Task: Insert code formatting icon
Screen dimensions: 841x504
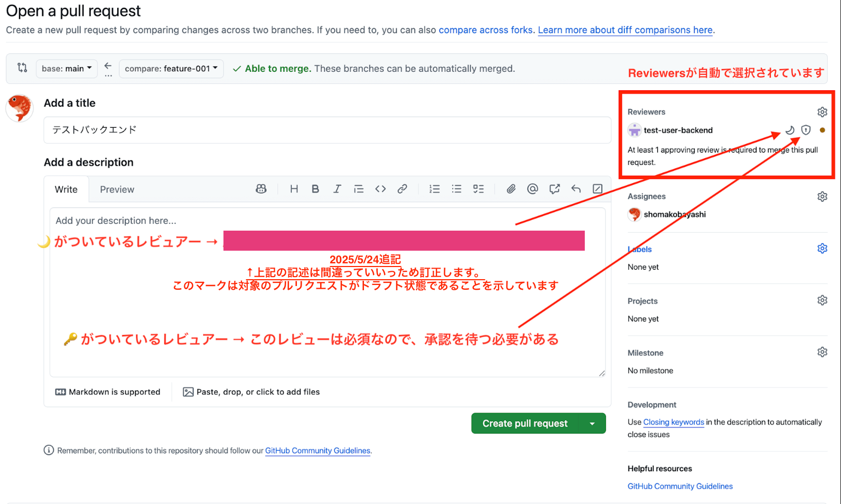Action: (x=380, y=189)
